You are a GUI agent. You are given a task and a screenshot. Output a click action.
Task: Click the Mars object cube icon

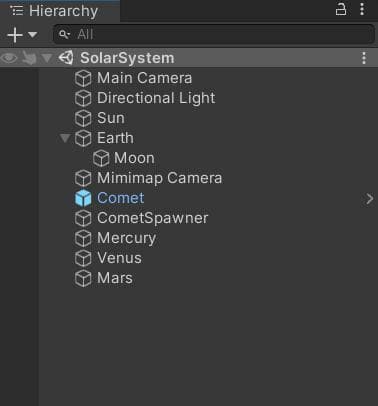pos(83,278)
